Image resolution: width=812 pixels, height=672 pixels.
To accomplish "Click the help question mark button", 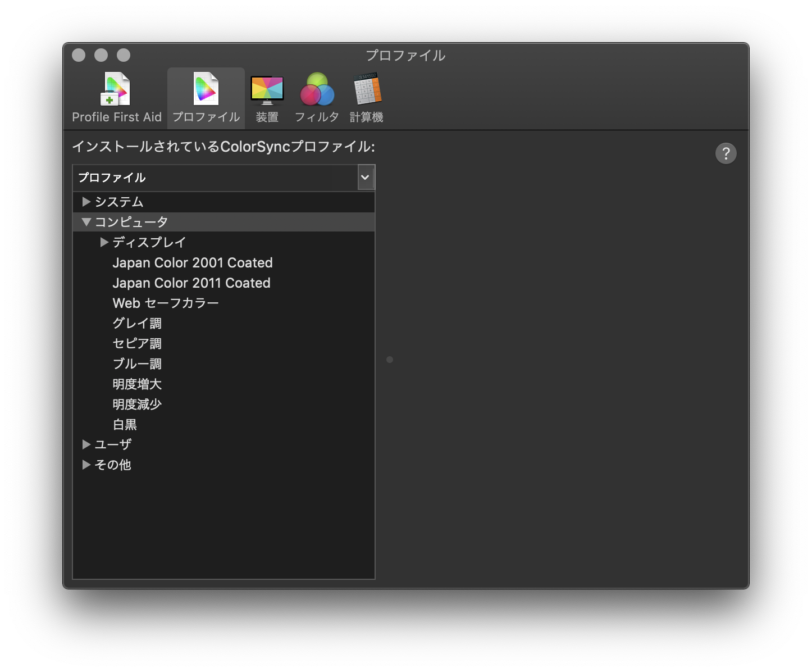I will click(x=726, y=153).
